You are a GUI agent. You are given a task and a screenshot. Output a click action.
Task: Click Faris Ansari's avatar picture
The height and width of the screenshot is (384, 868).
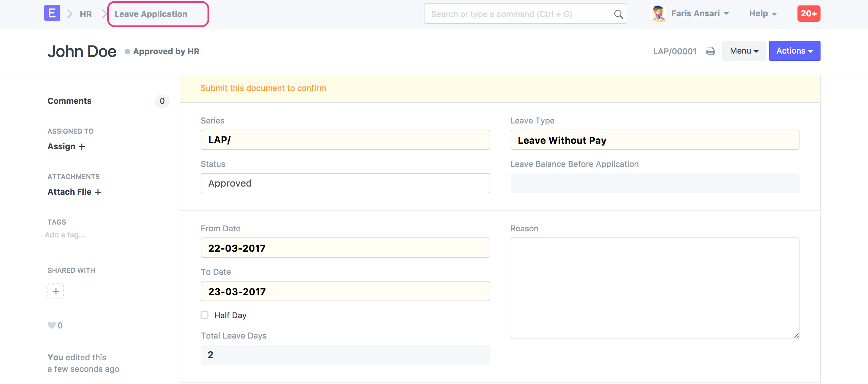(x=658, y=14)
